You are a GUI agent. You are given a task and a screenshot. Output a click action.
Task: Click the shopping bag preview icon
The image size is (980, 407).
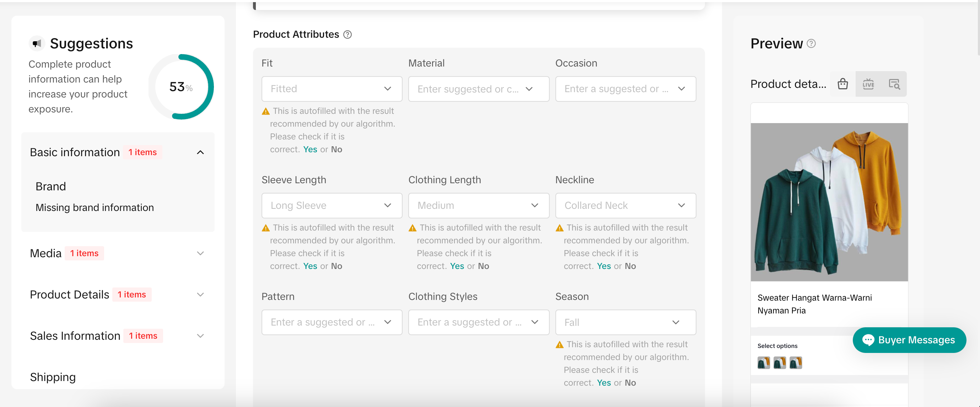(842, 84)
